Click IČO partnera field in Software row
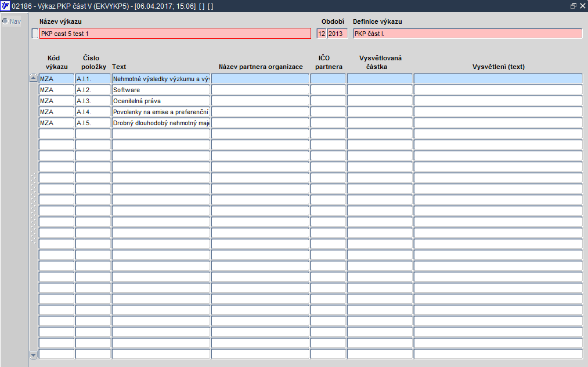 tap(328, 89)
